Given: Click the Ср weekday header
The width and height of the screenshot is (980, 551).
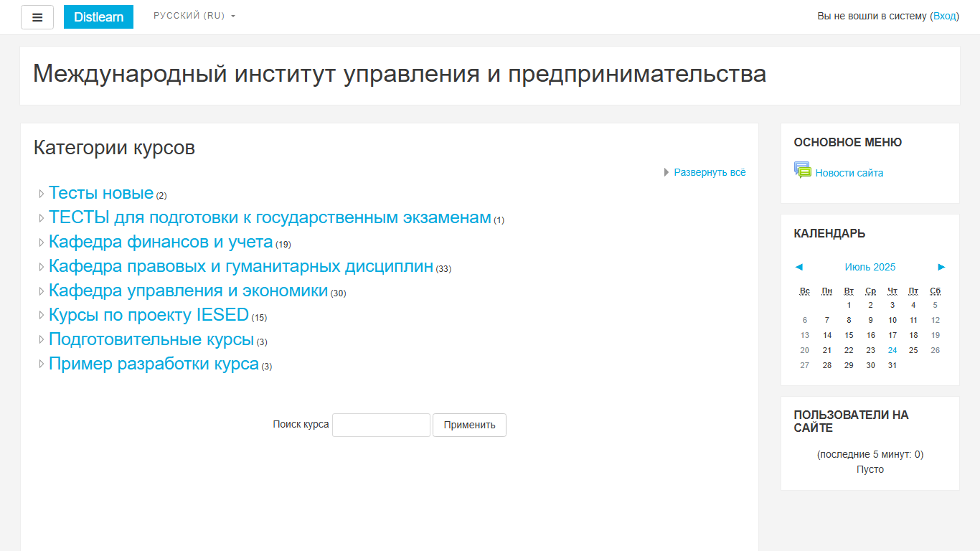Looking at the screenshot, I should 870,291.
